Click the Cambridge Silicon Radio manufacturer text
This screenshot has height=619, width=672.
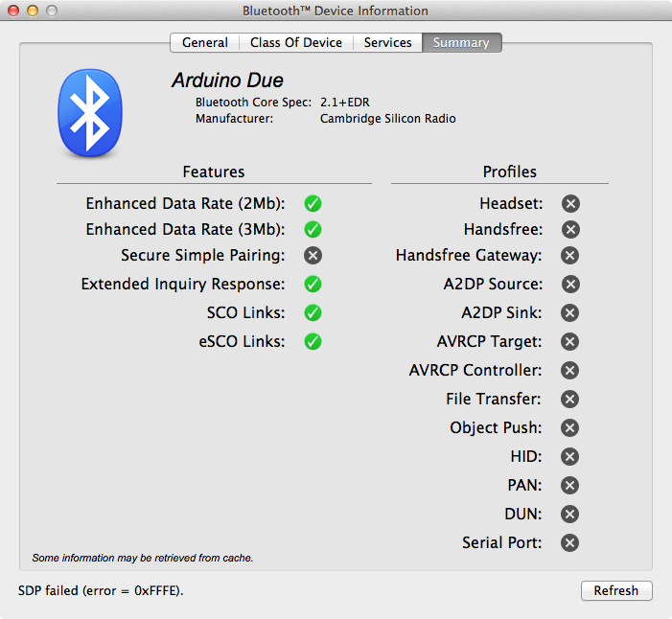(x=388, y=119)
